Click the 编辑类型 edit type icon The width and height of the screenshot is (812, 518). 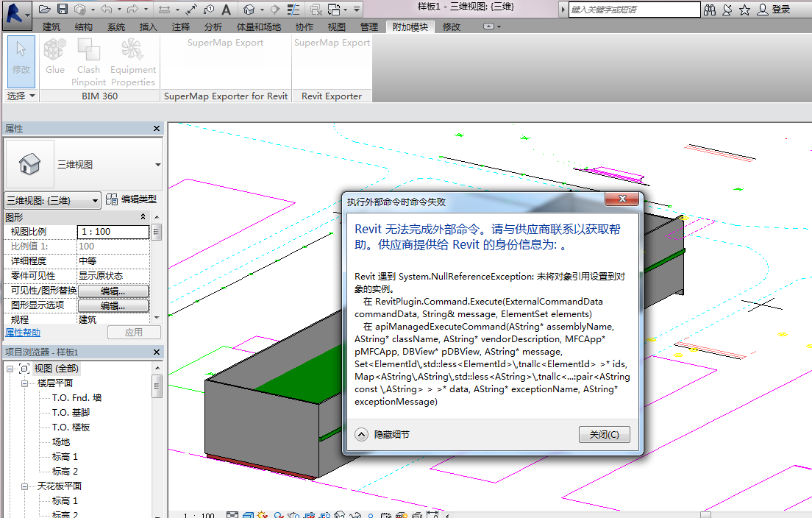(111, 199)
